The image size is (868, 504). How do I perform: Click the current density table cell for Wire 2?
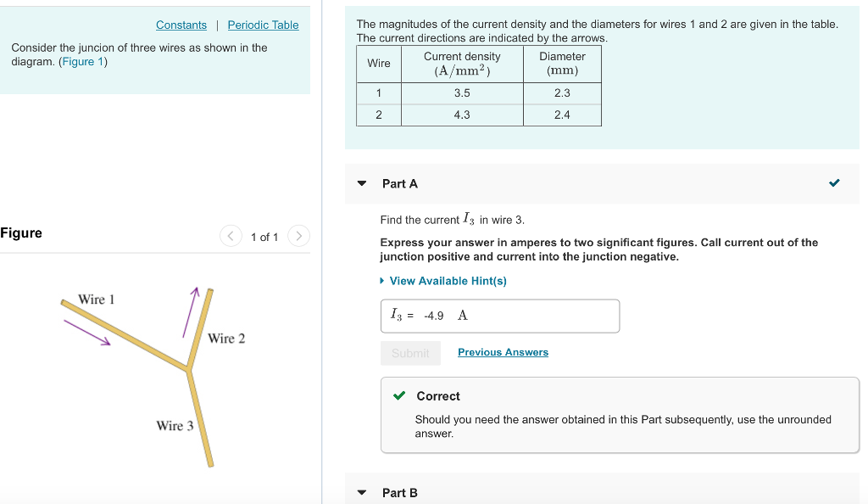coord(462,115)
